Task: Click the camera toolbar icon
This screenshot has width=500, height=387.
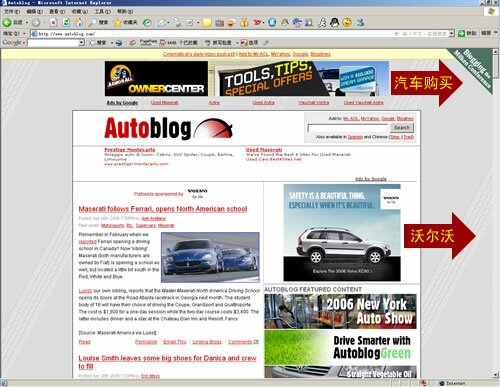Action: (219, 23)
